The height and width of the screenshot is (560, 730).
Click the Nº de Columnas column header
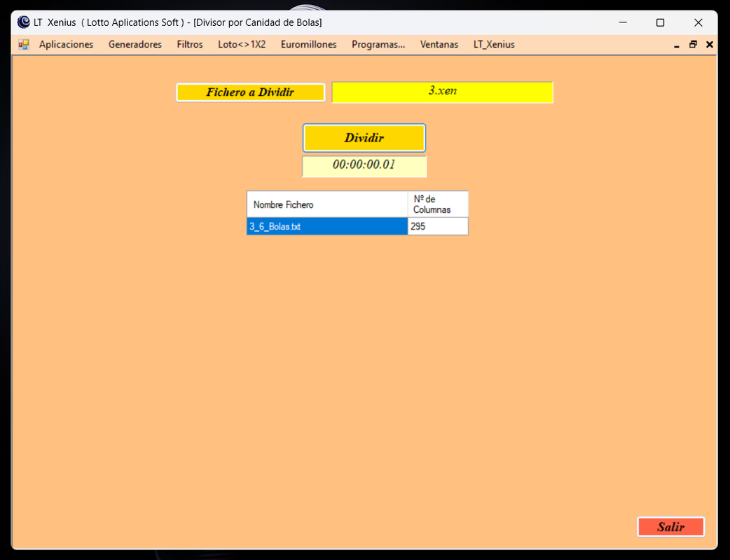coord(438,204)
